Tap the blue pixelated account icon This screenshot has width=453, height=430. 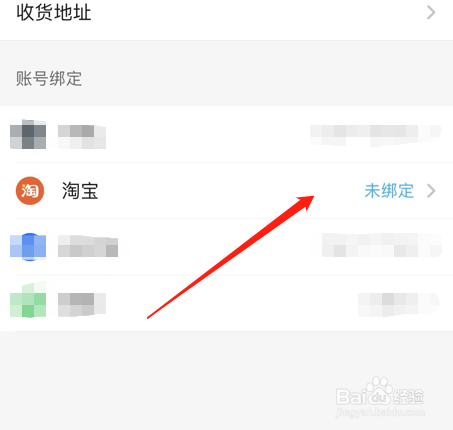point(28,247)
